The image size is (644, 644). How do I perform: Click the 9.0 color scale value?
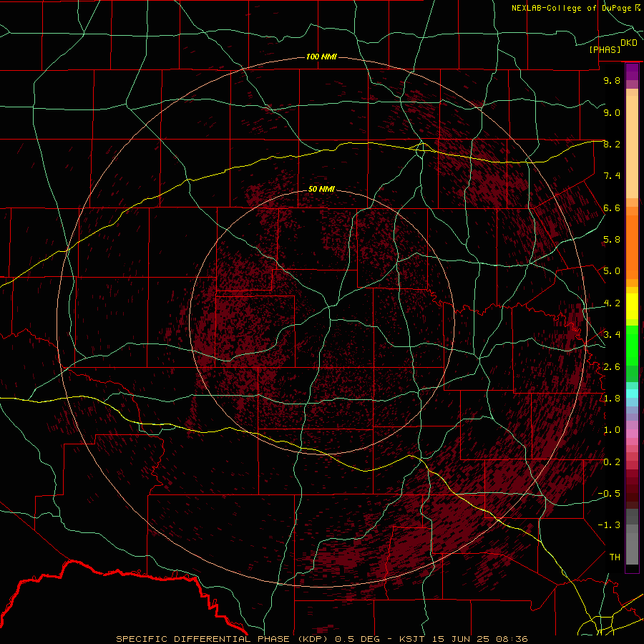point(612,112)
